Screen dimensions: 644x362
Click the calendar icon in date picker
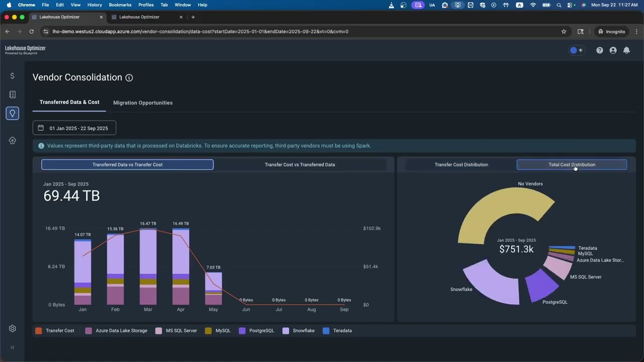[x=41, y=128]
